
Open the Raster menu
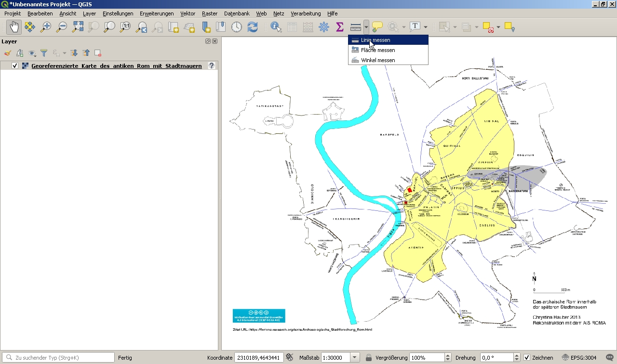pyautogui.click(x=210, y=13)
